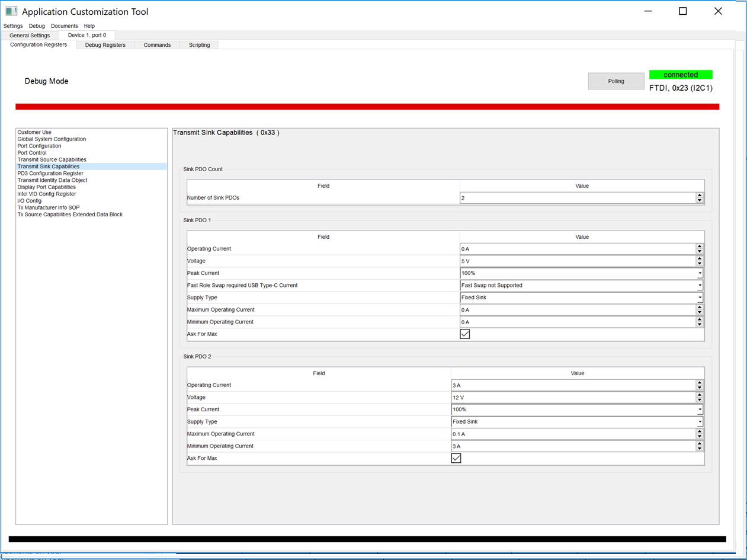Decrease Sink PDO 1 Minimum Operating Current

(x=700, y=325)
